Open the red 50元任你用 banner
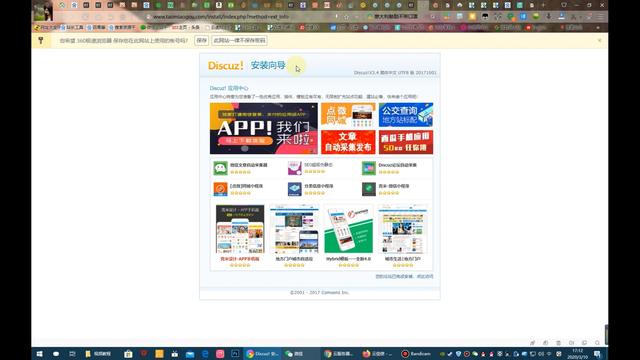Screen dimensions: 640x360 click(x=406, y=142)
